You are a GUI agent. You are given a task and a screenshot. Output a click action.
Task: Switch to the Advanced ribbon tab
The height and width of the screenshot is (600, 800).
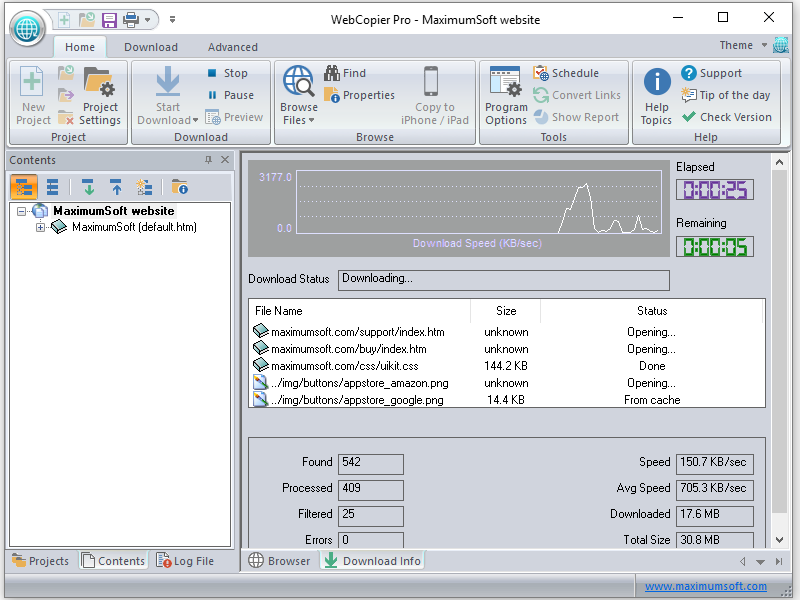click(232, 47)
